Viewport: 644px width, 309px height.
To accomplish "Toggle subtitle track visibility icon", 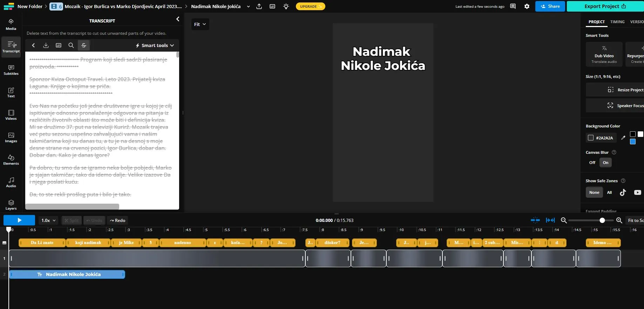I will coord(4,243).
